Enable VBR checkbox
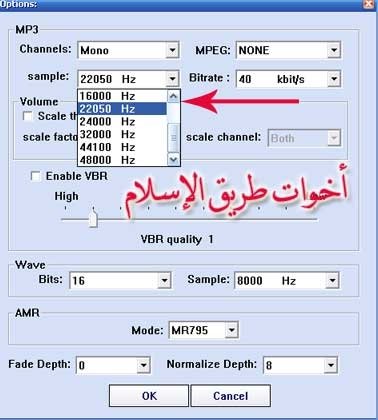 tap(35, 176)
